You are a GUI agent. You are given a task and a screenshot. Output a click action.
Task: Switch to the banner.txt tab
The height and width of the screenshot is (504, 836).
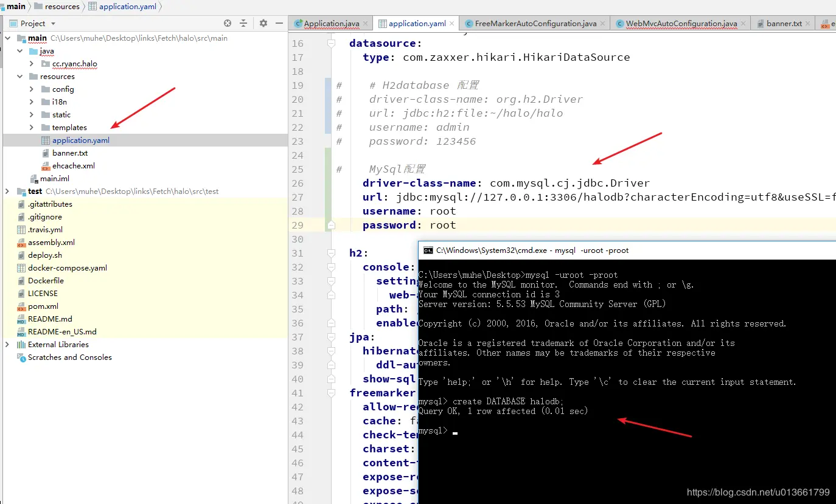784,24
